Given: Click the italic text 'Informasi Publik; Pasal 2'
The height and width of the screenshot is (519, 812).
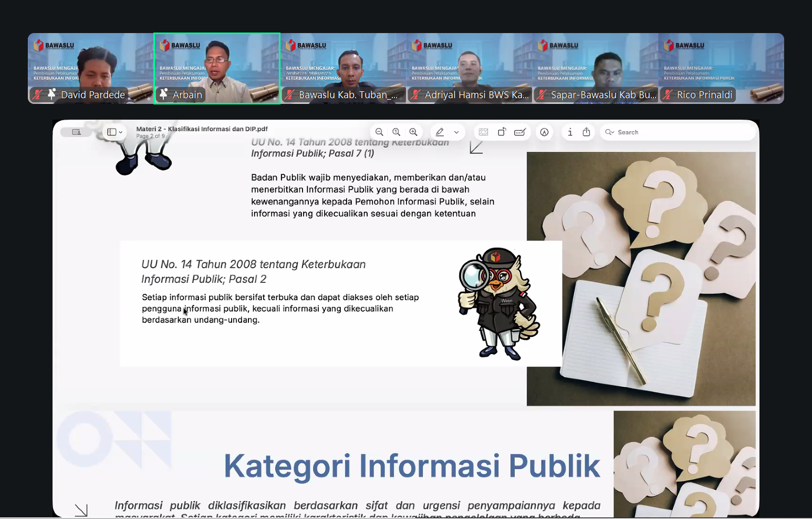Looking at the screenshot, I should (x=204, y=279).
